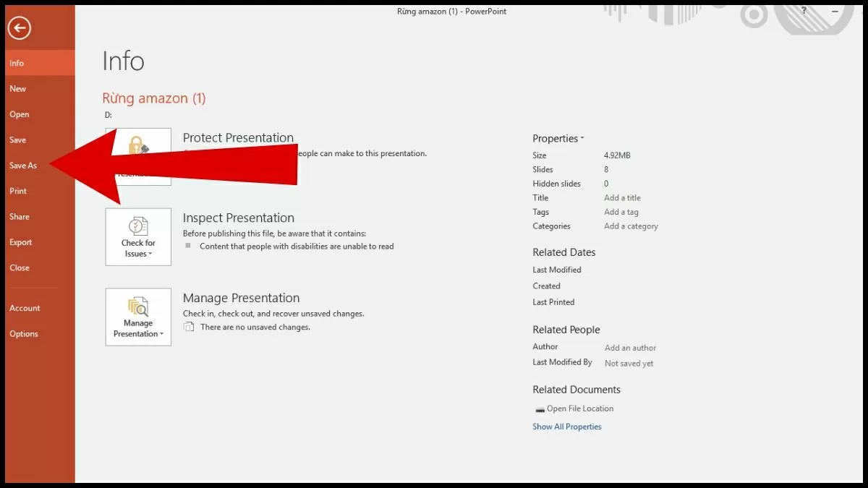Click the Manage Presentation icon button
The width and height of the screenshot is (868, 488).
pos(138,317)
